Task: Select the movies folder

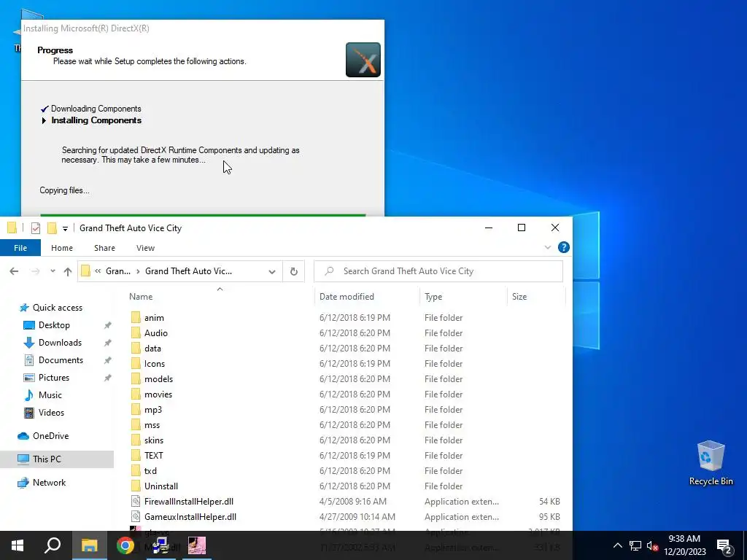Action: [x=158, y=394]
